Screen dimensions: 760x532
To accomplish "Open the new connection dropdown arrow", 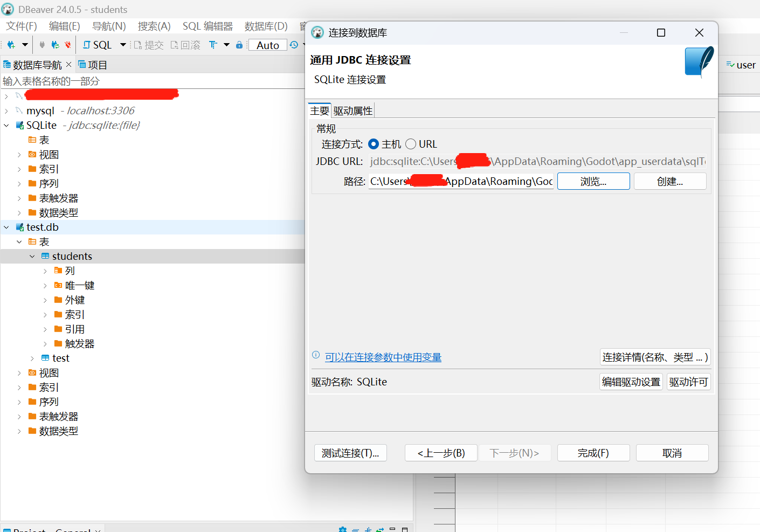I will pos(25,45).
